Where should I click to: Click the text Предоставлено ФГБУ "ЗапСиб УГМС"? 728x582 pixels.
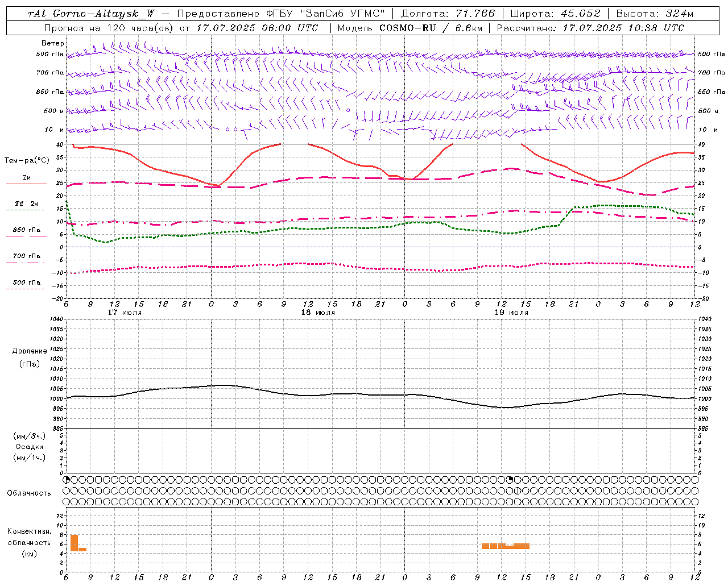pyautogui.click(x=281, y=14)
